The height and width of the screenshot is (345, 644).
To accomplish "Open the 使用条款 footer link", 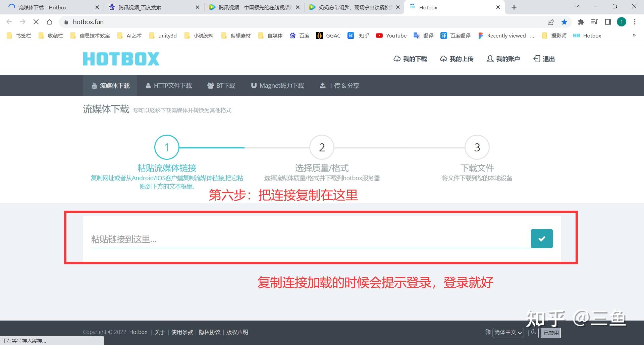I will tap(182, 332).
